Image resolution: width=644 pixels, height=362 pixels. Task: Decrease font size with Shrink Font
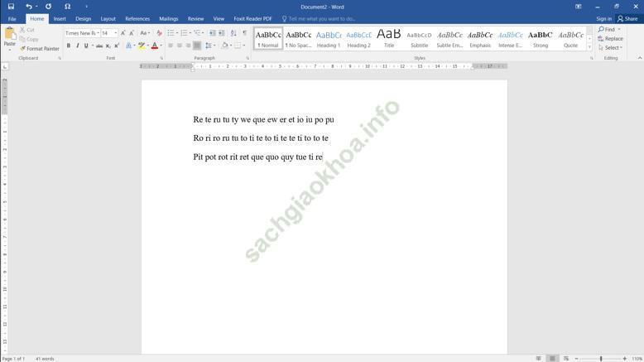pyautogui.click(x=132, y=33)
